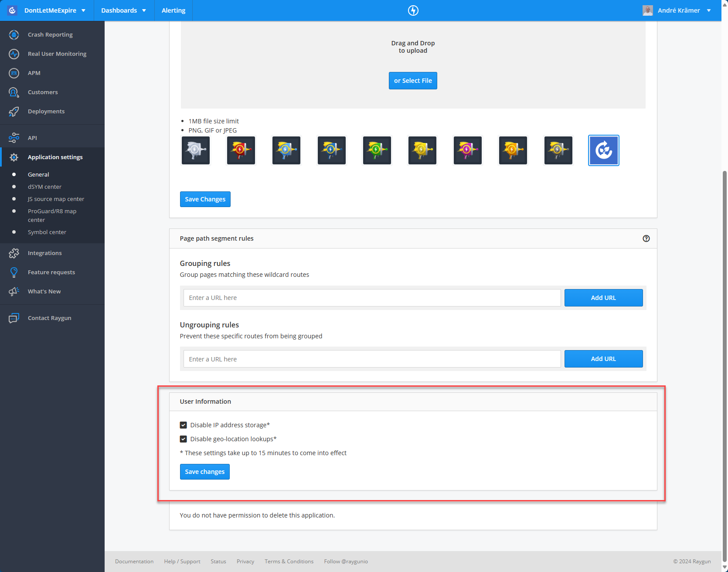Disable IP address storage checkbox

183,425
